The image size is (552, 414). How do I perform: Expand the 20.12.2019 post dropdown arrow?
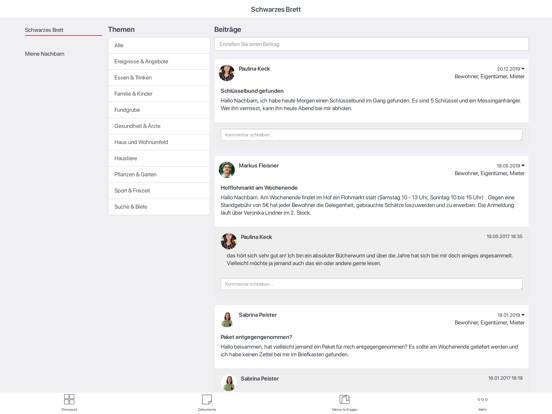point(523,69)
